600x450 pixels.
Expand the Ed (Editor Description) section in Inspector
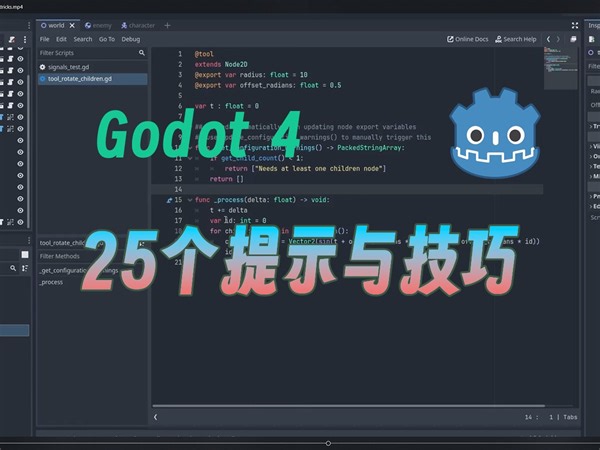pos(594,206)
